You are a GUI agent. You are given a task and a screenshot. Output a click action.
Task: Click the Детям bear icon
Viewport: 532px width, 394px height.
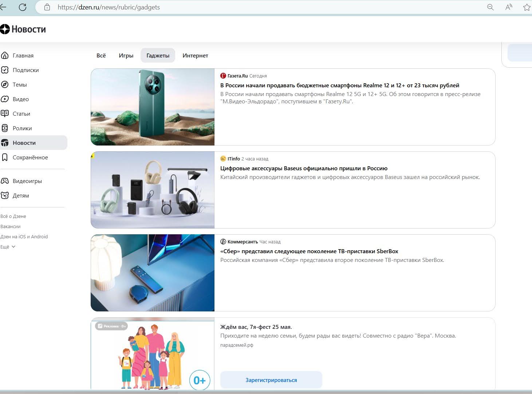(x=5, y=195)
